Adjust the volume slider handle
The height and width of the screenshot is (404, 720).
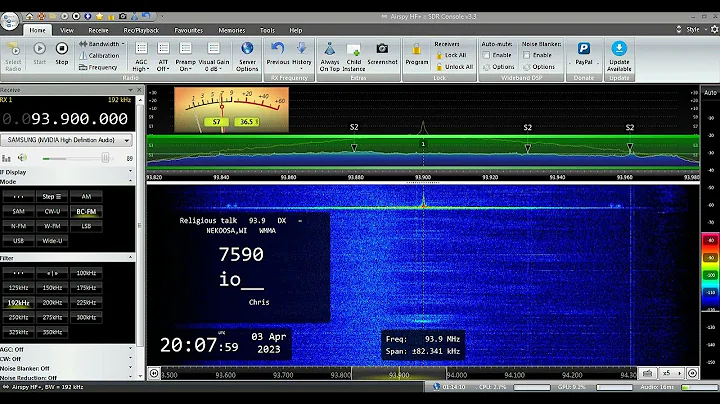tap(105, 158)
